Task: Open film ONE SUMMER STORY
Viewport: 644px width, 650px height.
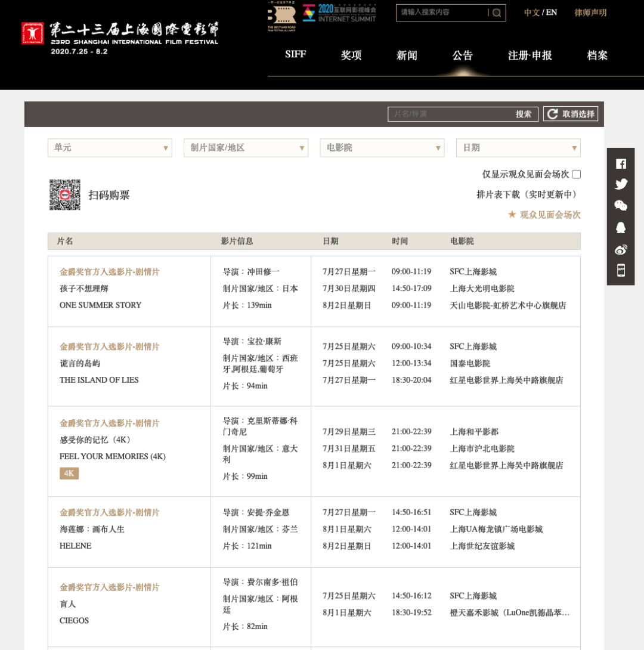Action: tap(100, 305)
